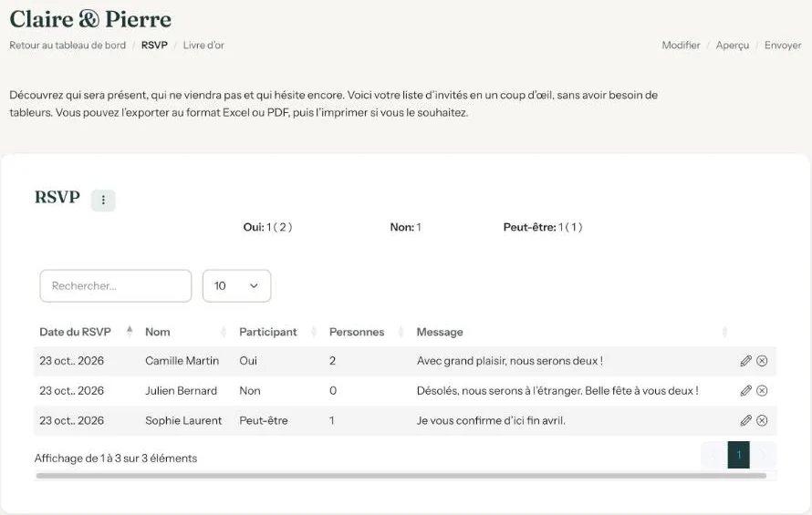
Task: Open the Aperçu preview link
Action: [x=733, y=46]
